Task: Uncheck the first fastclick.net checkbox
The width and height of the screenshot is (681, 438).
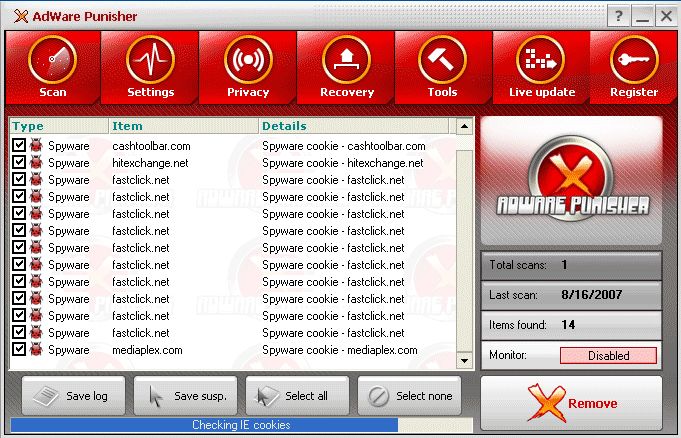Action: (19, 179)
